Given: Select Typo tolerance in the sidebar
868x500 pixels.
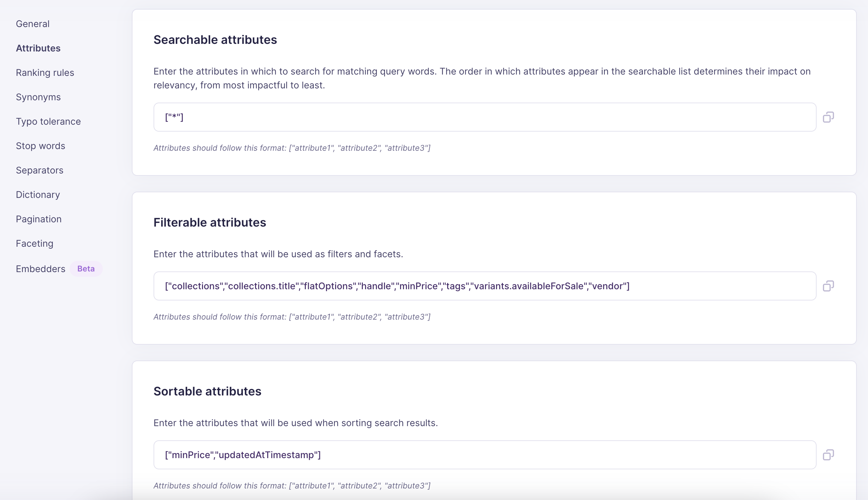Looking at the screenshot, I should (x=48, y=121).
